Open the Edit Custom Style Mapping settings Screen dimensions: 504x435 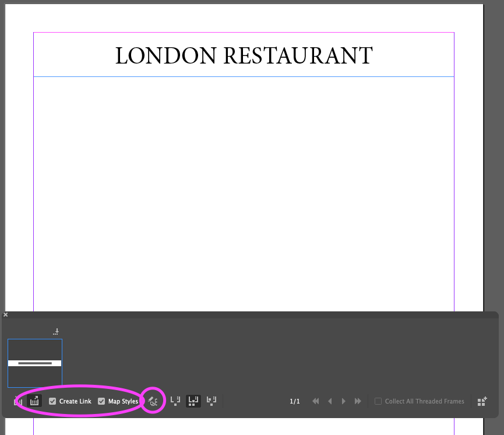coord(153,401)
